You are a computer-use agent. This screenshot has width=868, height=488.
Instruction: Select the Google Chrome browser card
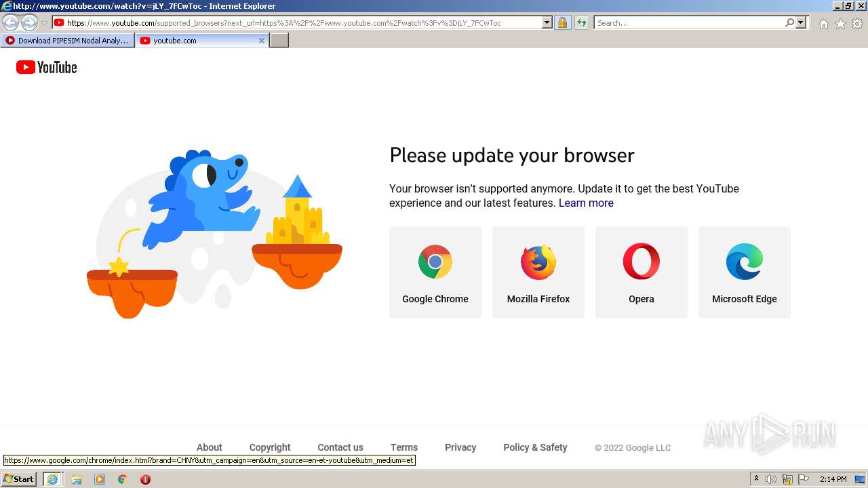(x=435, y=272)
